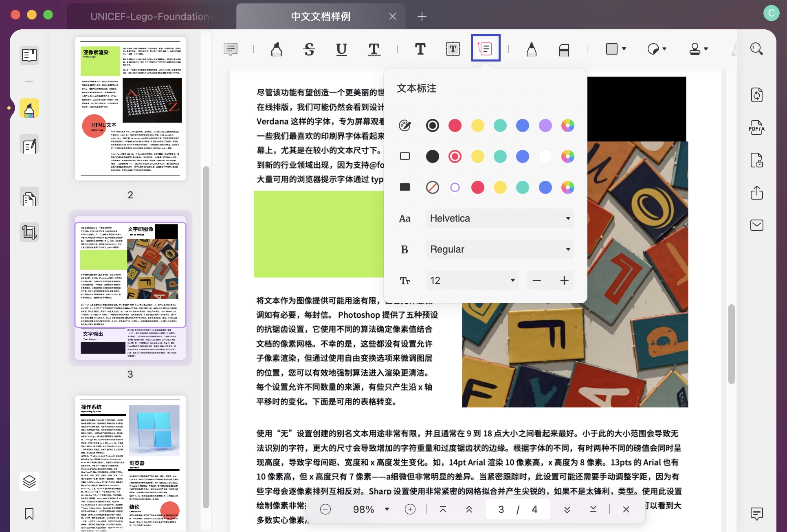Go to the next page
This screenshot has height=532, width=787.
[x=567, y=509]
